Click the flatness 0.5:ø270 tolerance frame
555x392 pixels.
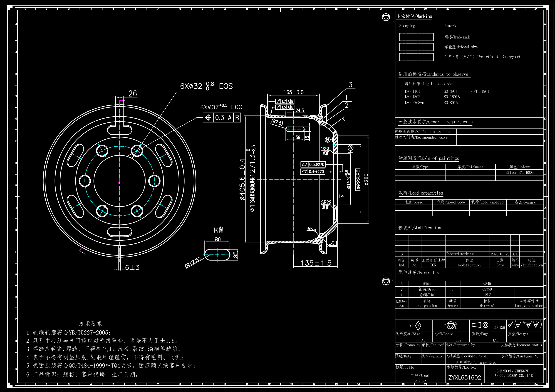[313, 164]
